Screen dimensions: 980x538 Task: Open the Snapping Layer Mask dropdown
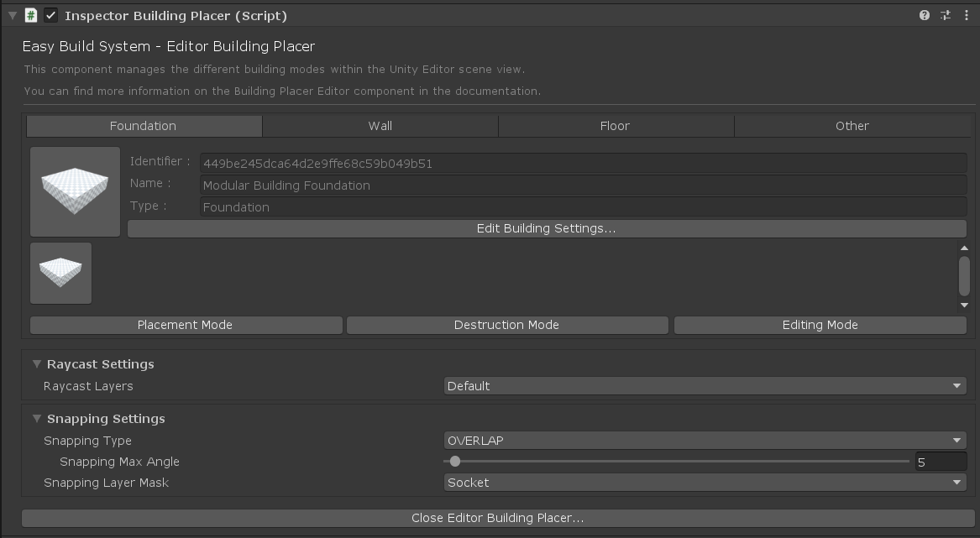[705, 483]
